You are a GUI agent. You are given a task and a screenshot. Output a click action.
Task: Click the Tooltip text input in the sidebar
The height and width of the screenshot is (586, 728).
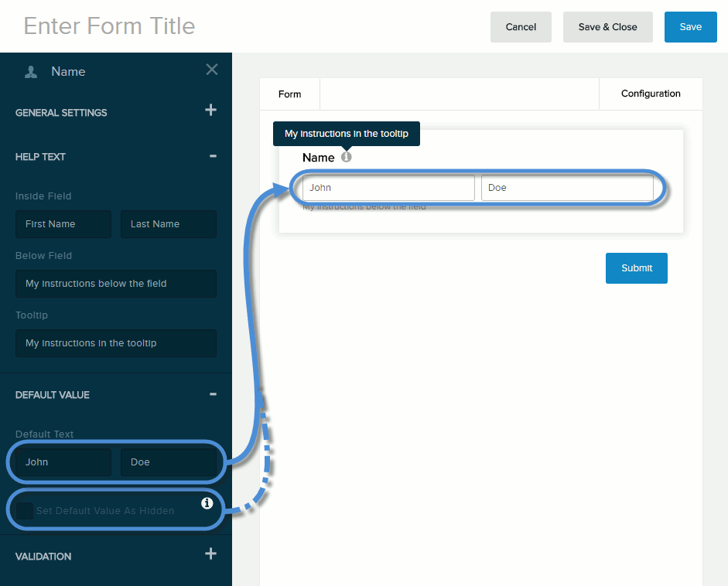pos(115,342)
